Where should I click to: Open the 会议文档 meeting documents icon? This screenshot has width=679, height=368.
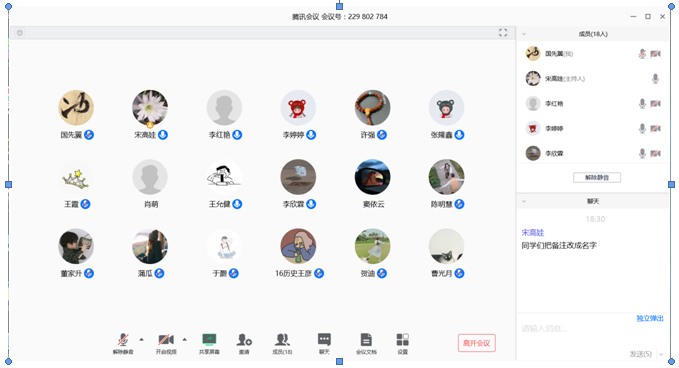[366, 340]
